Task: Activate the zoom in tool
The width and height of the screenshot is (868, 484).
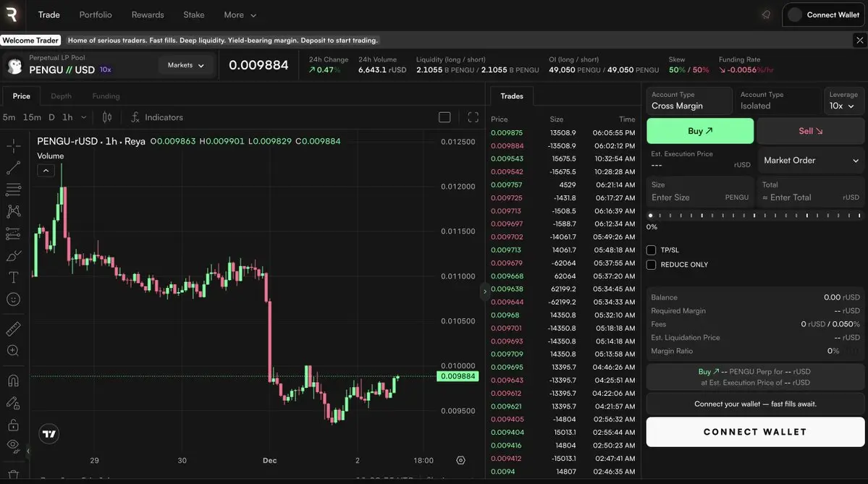Action: (x=13, y=351)
